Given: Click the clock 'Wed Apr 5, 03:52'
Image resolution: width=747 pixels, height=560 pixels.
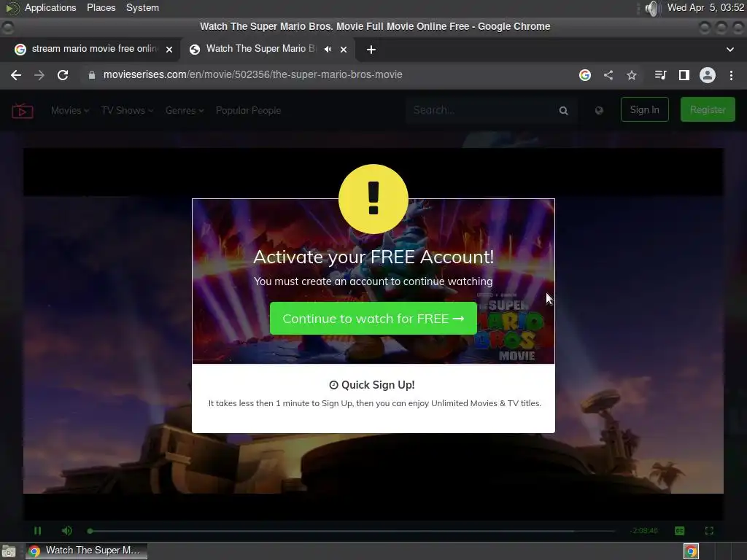Looking at the screenshot, I should 705,7.
